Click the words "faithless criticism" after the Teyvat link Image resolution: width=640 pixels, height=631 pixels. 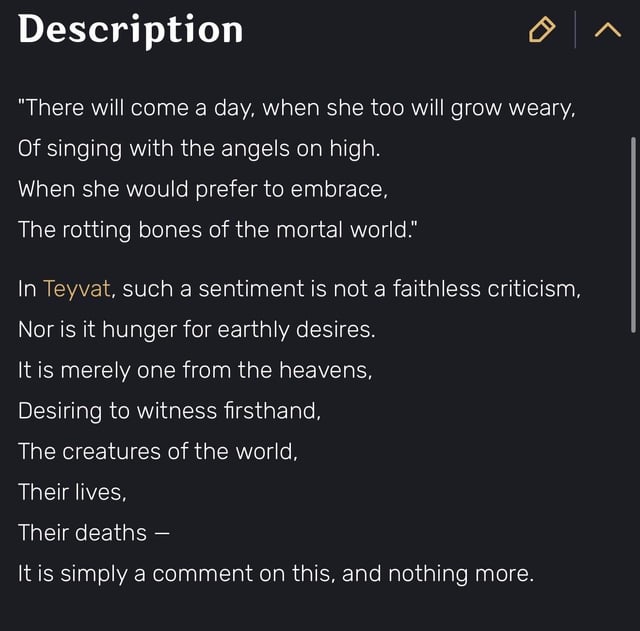(487, 289)
